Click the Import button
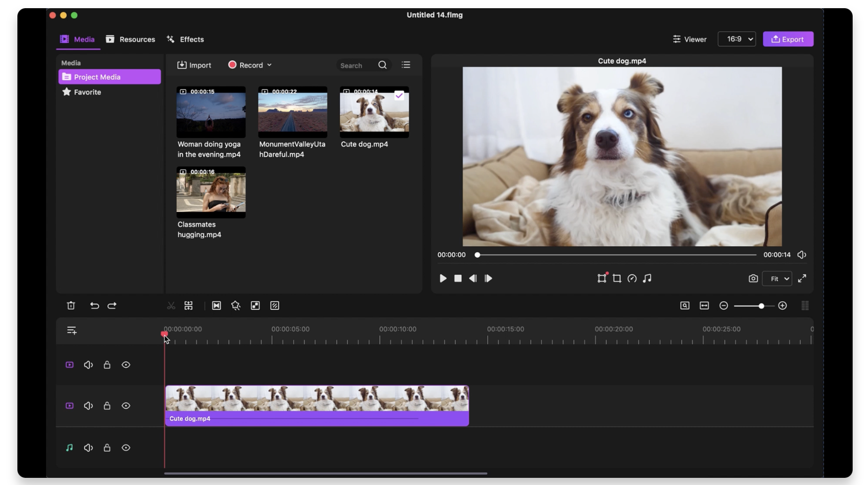 [x=194, y=65]
